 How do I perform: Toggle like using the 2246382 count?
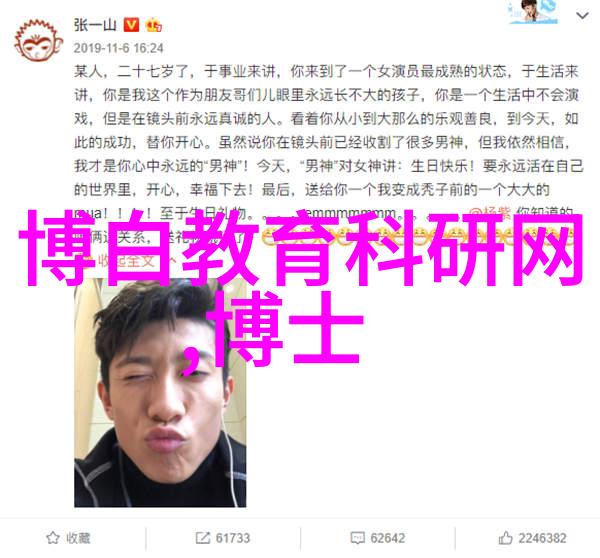click(542, 538)
